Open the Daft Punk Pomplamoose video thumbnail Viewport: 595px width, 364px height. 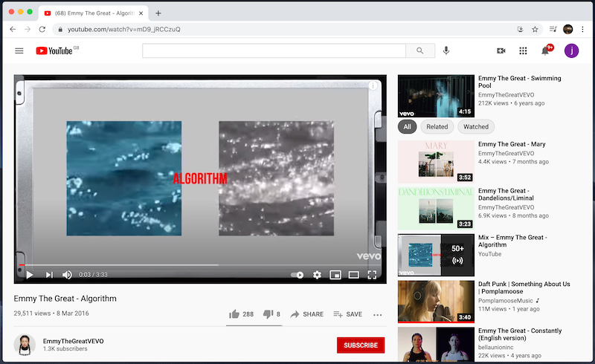coord(436,301)
